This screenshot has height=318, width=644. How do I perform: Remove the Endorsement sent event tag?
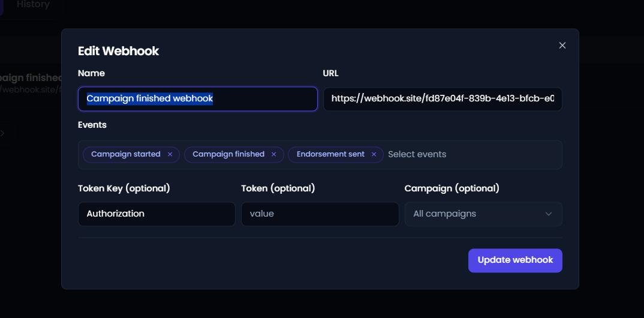pos(374,154)
